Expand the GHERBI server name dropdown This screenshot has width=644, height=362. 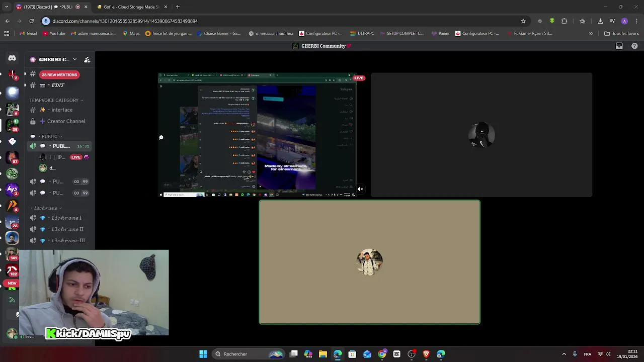point(74,59)
